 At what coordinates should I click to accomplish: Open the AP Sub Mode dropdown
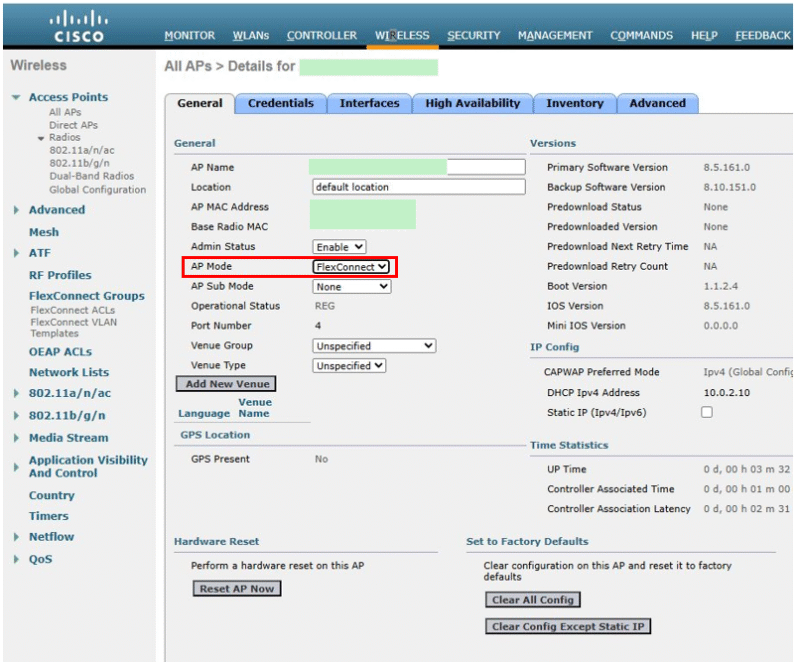coord(352,287)
